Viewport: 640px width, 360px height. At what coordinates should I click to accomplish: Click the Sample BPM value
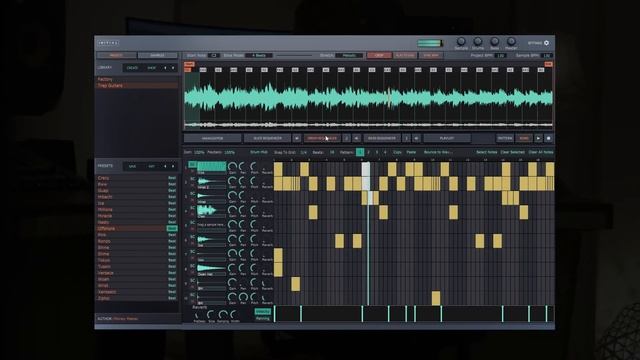coord(547,55)
